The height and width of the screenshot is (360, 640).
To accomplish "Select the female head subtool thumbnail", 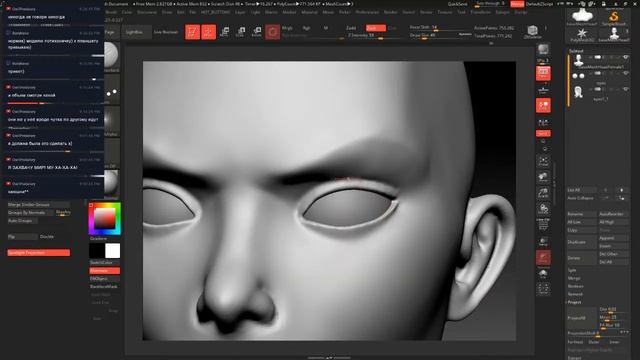I will tap(578, 61).
